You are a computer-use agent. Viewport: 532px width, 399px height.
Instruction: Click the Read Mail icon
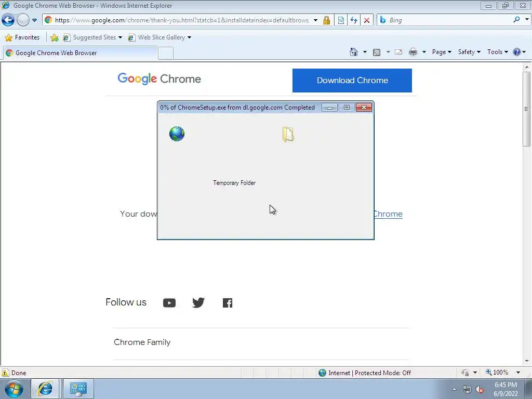point(398,52)
